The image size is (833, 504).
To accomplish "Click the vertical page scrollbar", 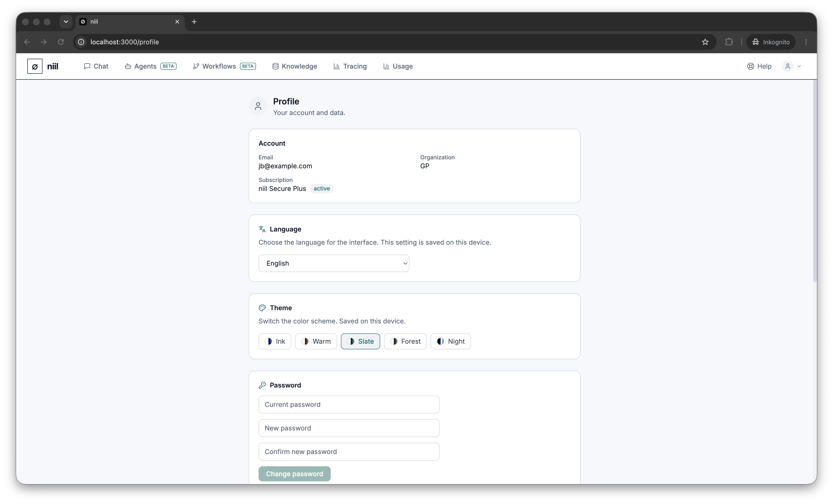I will pyautogui.click(x=815, y=181).
